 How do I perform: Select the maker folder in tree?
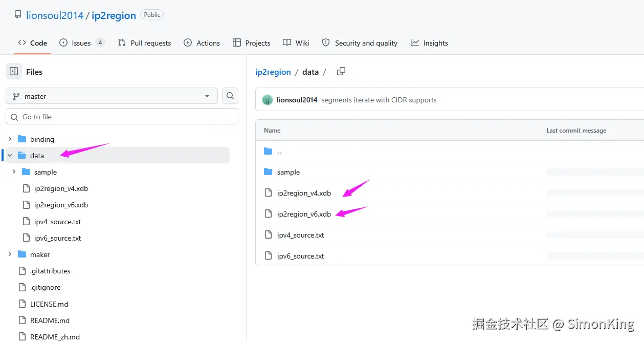coord(40,254)
